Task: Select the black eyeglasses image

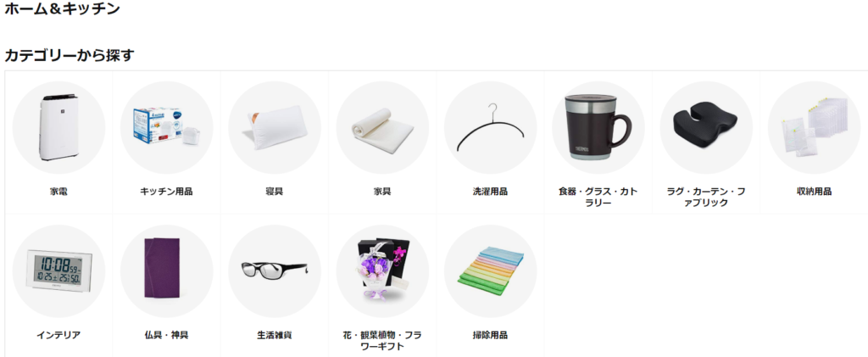Action: click(x=275, y=271)
